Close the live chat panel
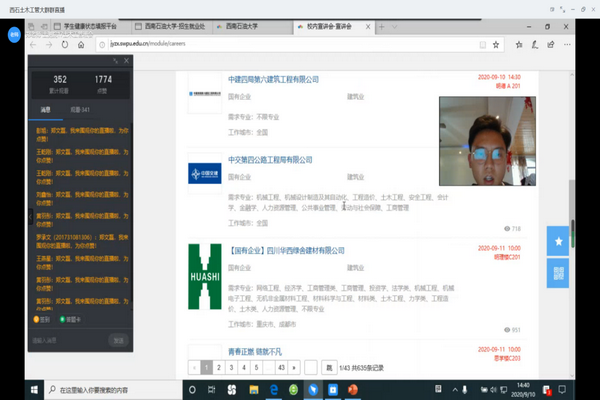This screenshot has width=600, height=400. pos(128,61)
